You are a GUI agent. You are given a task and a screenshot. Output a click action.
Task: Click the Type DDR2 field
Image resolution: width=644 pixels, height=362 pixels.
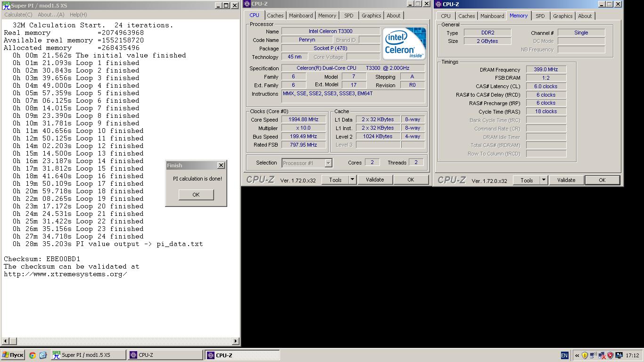click(x=487, y=33)
